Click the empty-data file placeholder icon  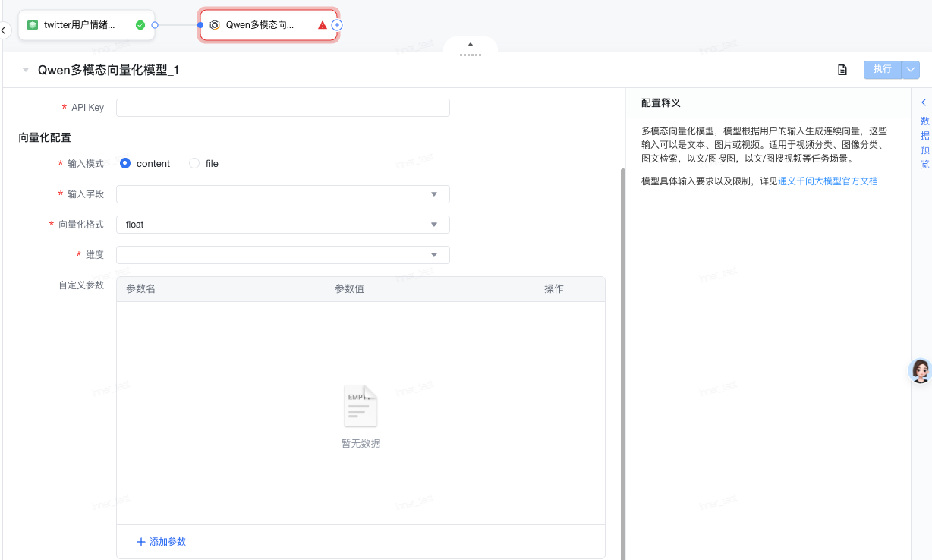coord(361,406)
